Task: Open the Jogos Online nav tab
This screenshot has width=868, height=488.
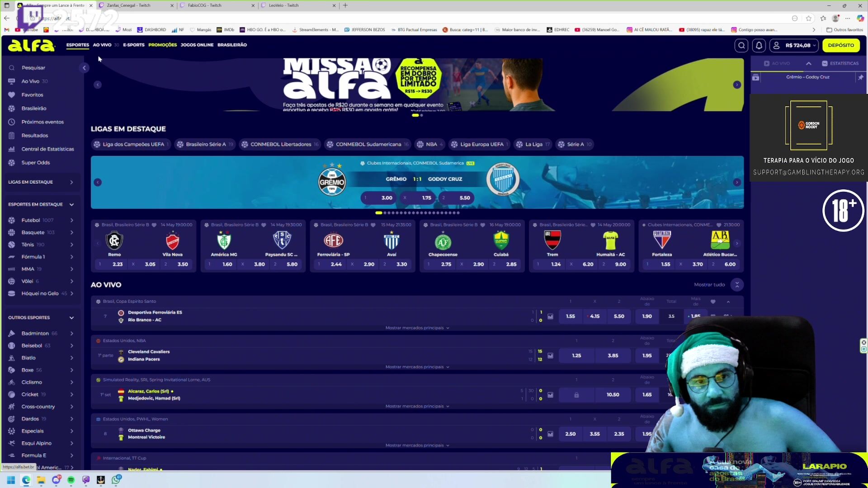Action: [x=197, y=45]
